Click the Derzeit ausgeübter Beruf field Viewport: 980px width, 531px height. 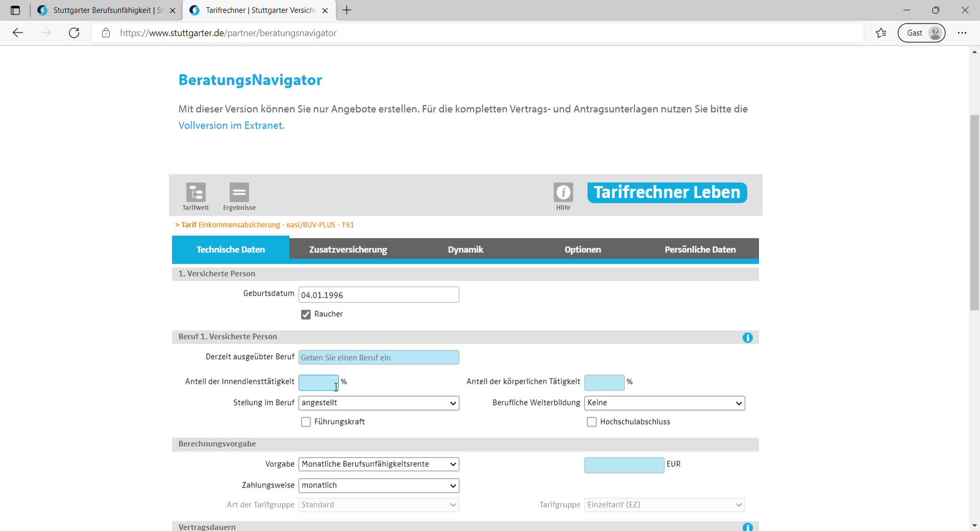click(x=378, y=357)
